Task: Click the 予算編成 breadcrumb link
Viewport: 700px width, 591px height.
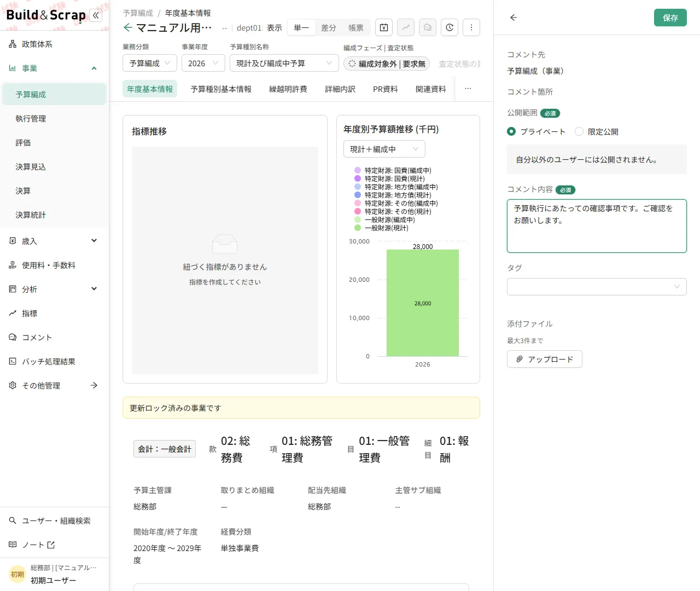Action: pyautogui.click(x=138, y=13)
